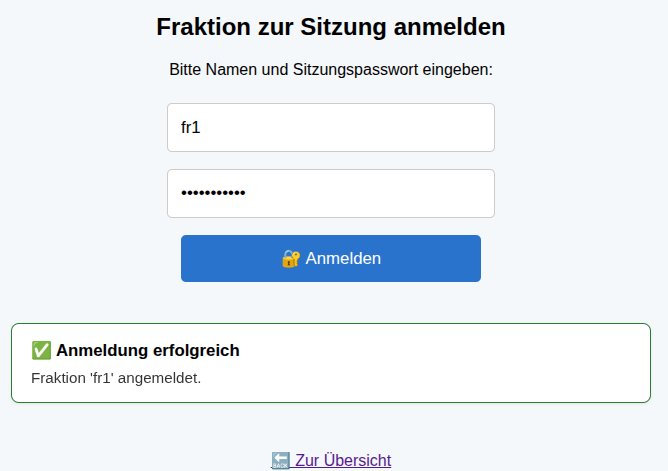Click the masked dots in the password field
668x471 pixels.
point(212,193)
